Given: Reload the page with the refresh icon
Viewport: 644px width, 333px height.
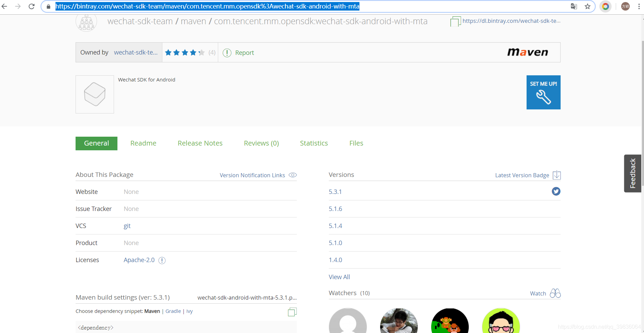Looking at the screenshot, I should point(32,6).
